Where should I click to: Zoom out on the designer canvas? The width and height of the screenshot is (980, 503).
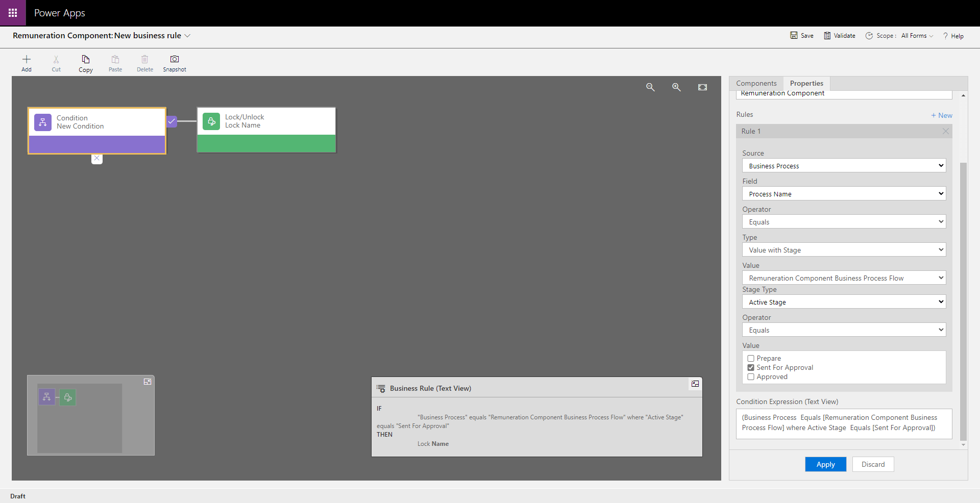650,87
